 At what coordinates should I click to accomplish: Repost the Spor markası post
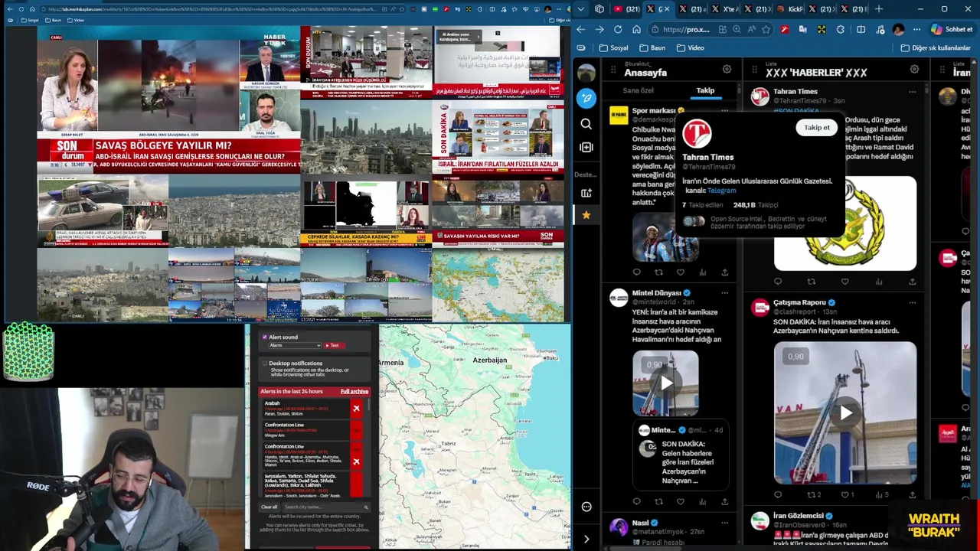(658, 272)
